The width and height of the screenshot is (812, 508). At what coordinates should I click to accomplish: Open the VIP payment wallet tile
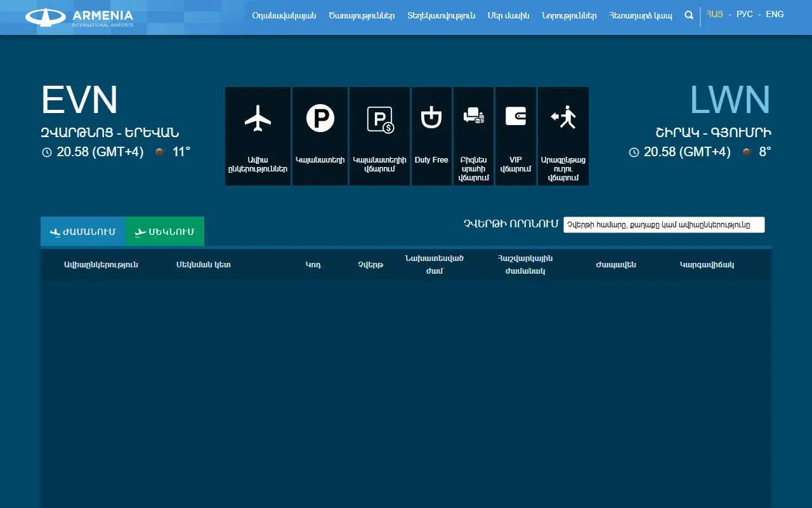pos(515,136)
